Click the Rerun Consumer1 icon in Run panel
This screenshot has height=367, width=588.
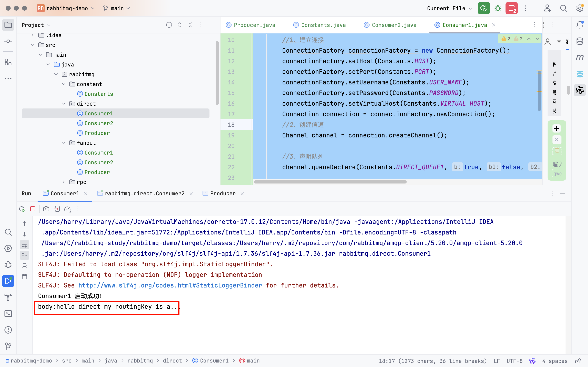pos(22,209)
